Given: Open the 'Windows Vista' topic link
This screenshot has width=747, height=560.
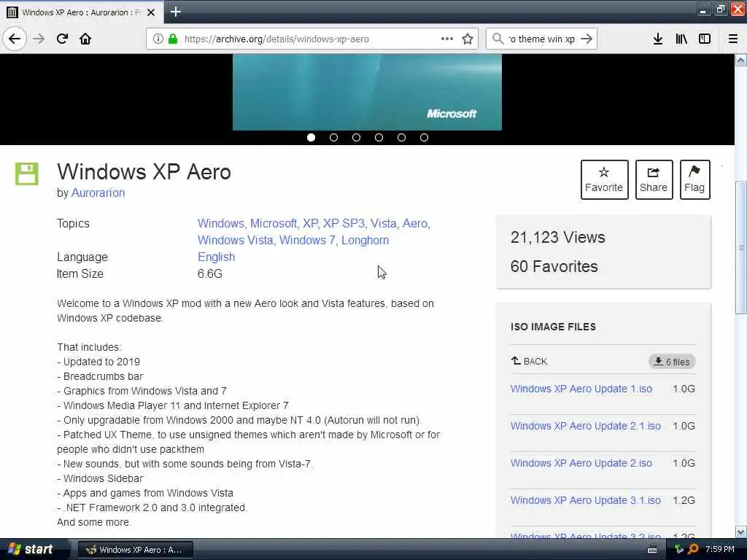Looking at the screenshot, I should click(x=236, y=240).
